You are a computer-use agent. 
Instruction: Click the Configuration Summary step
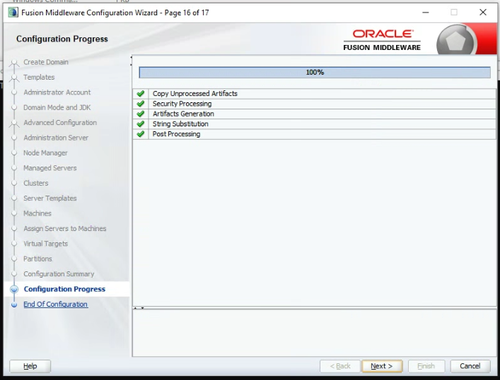click(x=59, y=274)
